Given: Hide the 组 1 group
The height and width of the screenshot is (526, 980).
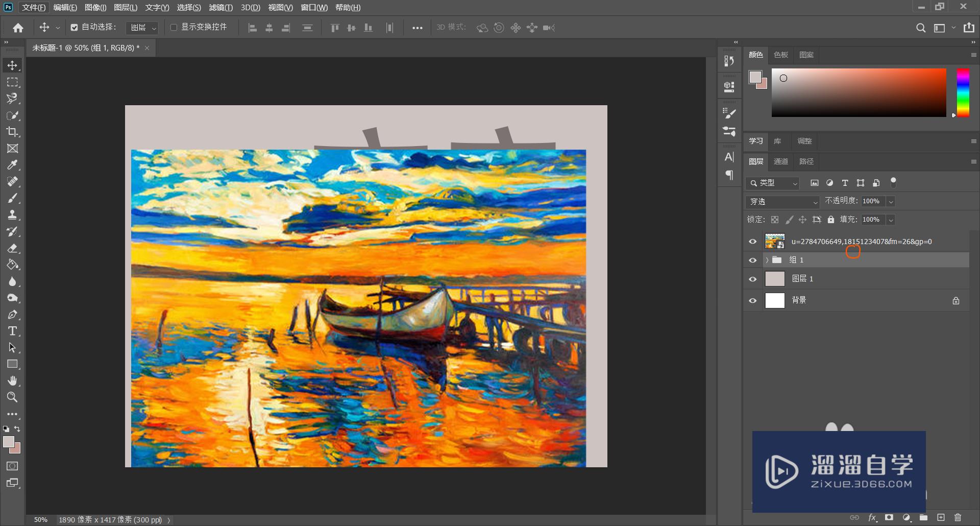Looking at the screenshot, I should 752,260.
